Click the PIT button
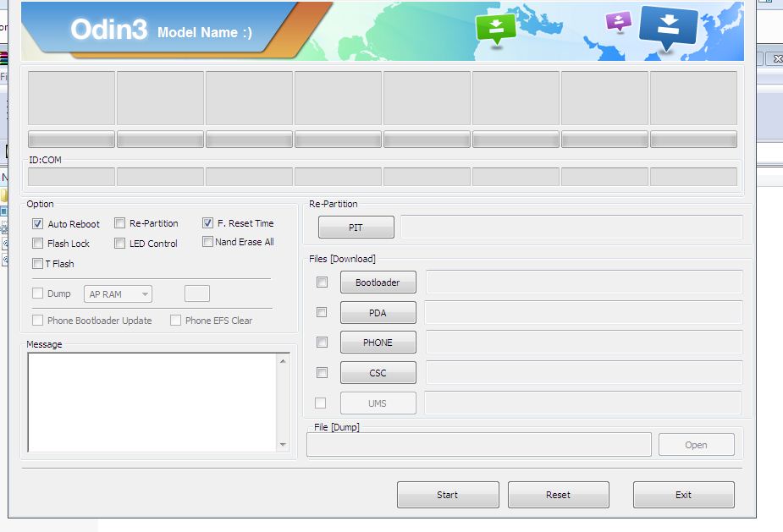This screenshot has height=532, width=783. coord(356,227)
